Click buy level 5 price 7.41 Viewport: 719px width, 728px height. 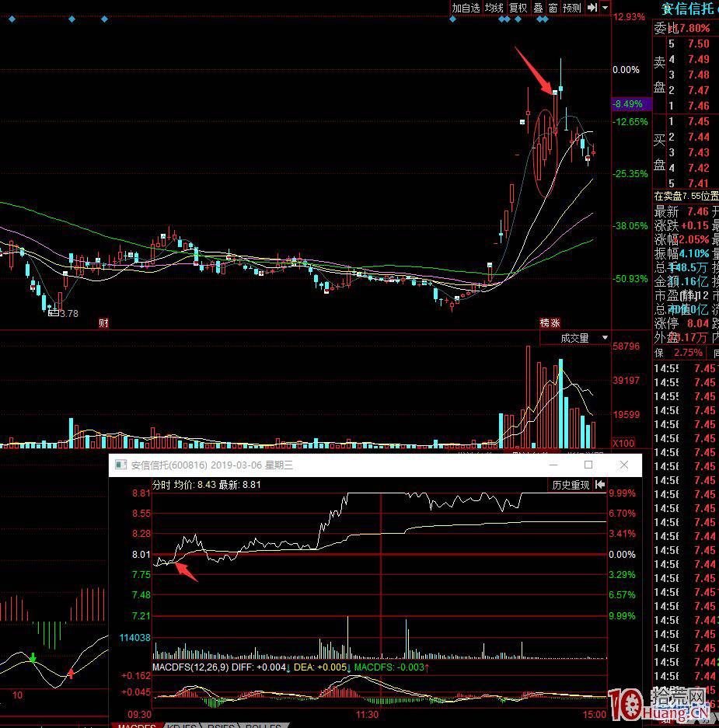(699, 183)
